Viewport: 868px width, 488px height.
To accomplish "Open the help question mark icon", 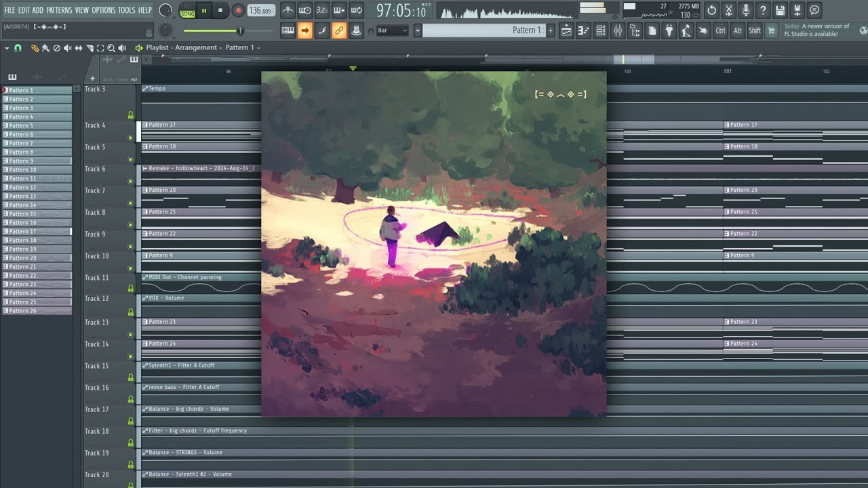I will [763, 10].
